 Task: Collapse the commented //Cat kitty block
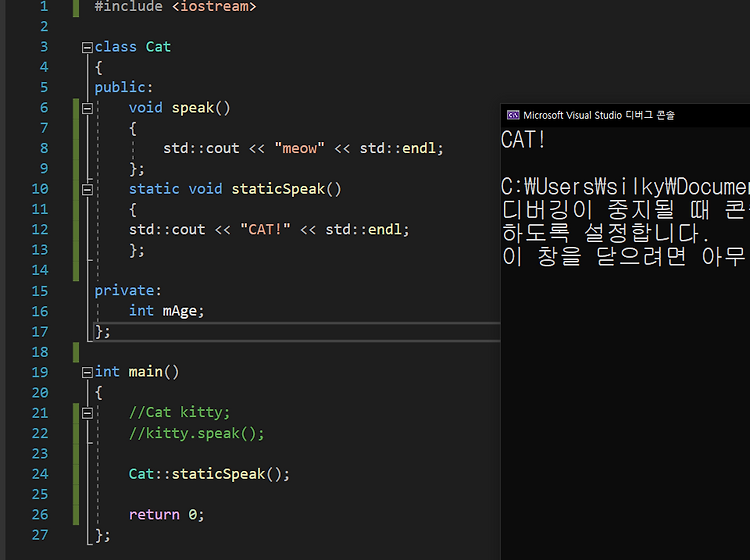87,413
